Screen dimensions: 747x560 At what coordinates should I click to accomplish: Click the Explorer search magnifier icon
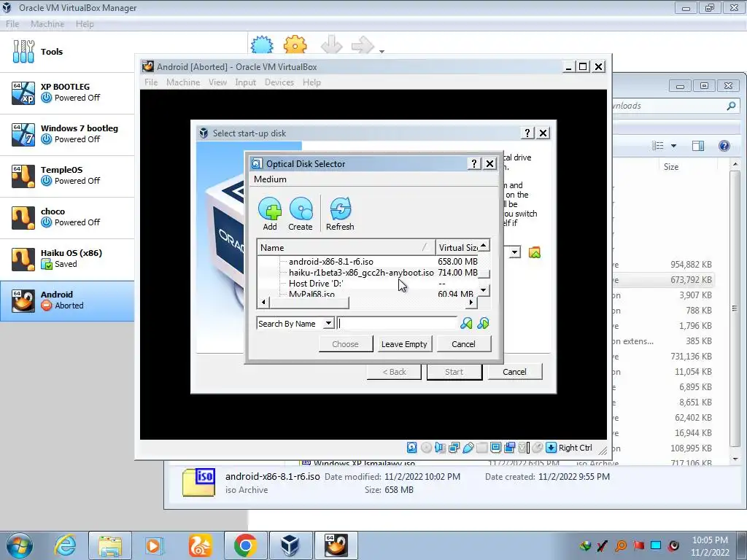pos(731,106)
